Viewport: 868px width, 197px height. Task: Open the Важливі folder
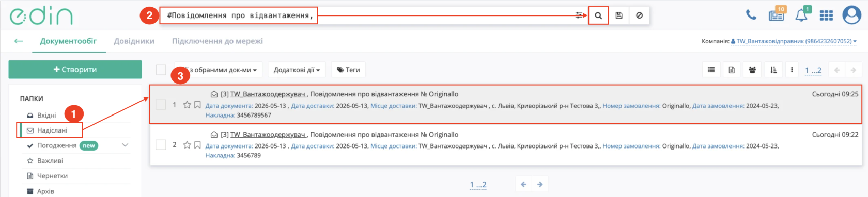pyautogui.click(x=50, y=161)
